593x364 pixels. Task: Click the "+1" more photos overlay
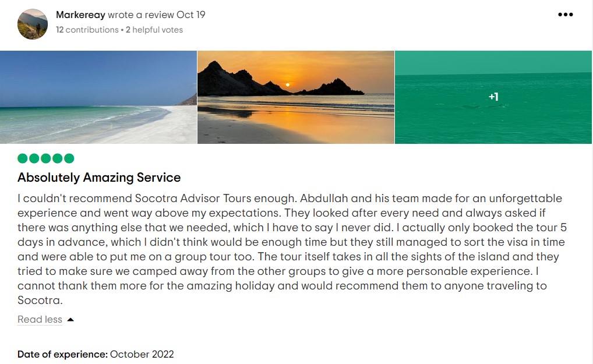pyautogui.click(x=493, y=97)
